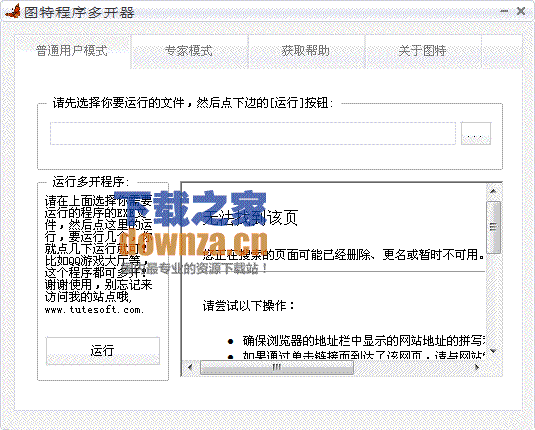Viewport: 535px width, 430px height.
Task: Select the 获取帮助 tab
Action: click(x=306, y=51)
